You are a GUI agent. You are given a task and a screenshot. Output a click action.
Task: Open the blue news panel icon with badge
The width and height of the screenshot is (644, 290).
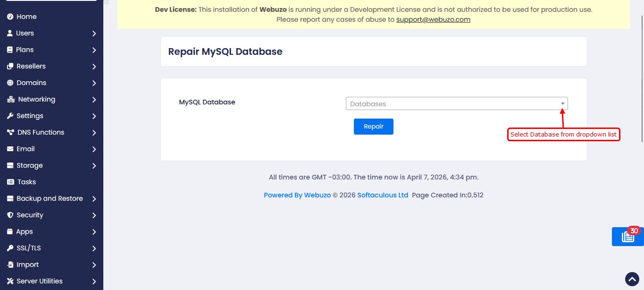627,237
